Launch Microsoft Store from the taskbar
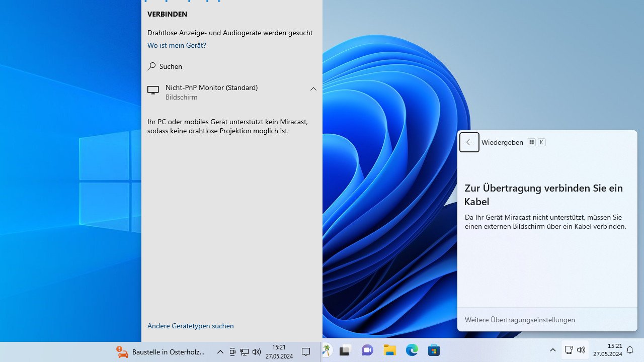The image size is (644, 362). coord(433,351)
